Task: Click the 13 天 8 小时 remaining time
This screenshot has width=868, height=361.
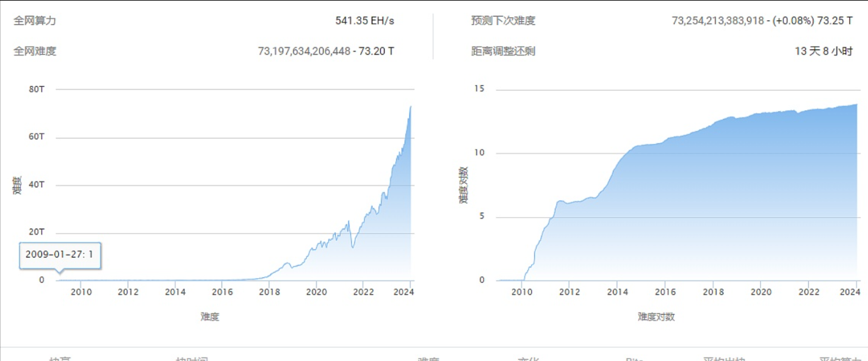Action: pos(823,51)
